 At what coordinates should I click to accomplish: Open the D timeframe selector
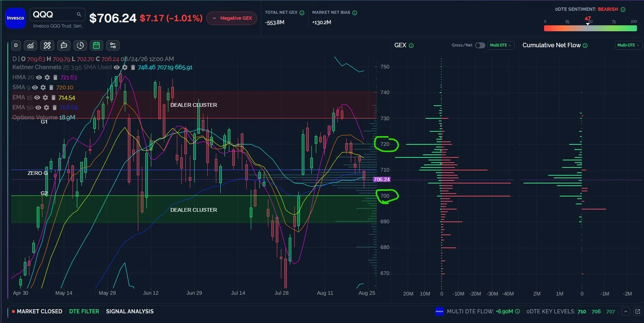(16, 45)
